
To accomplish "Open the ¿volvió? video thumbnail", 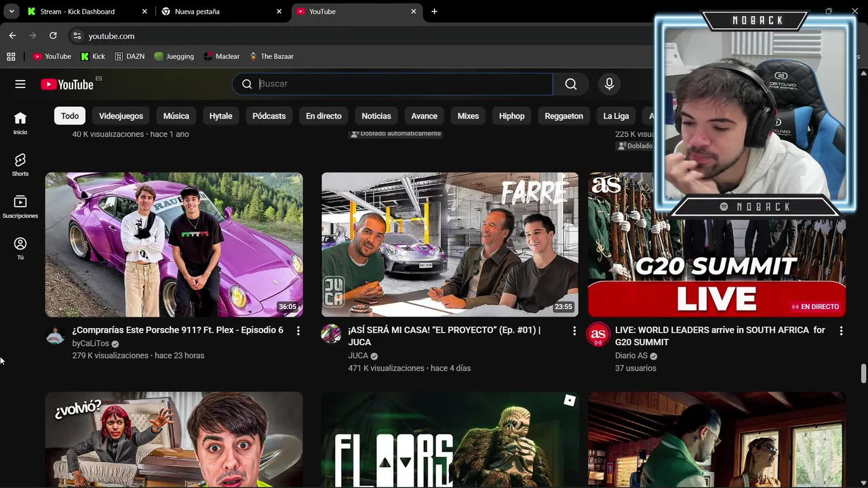I will pyautogui.click(x=174, y=439).
